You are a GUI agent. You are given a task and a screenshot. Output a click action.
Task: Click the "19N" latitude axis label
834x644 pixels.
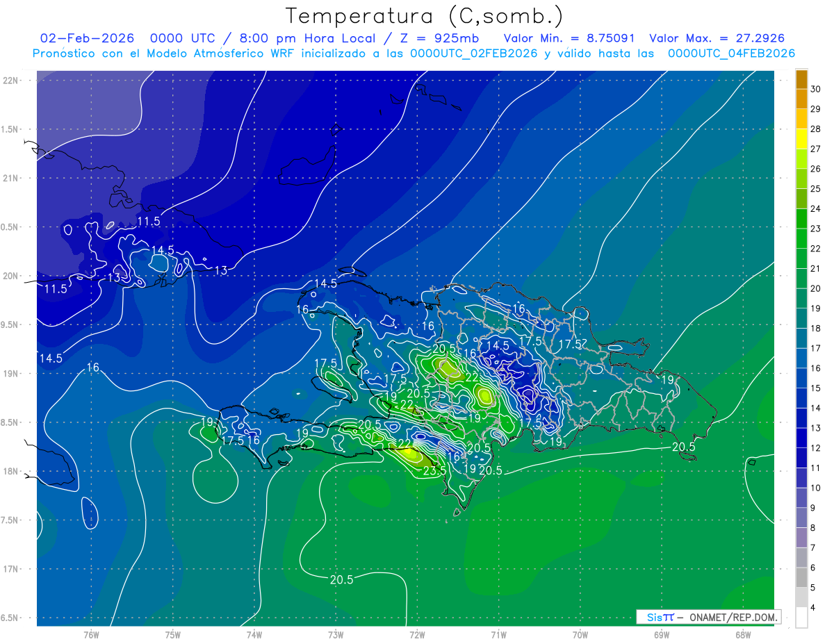pos(10,373)
